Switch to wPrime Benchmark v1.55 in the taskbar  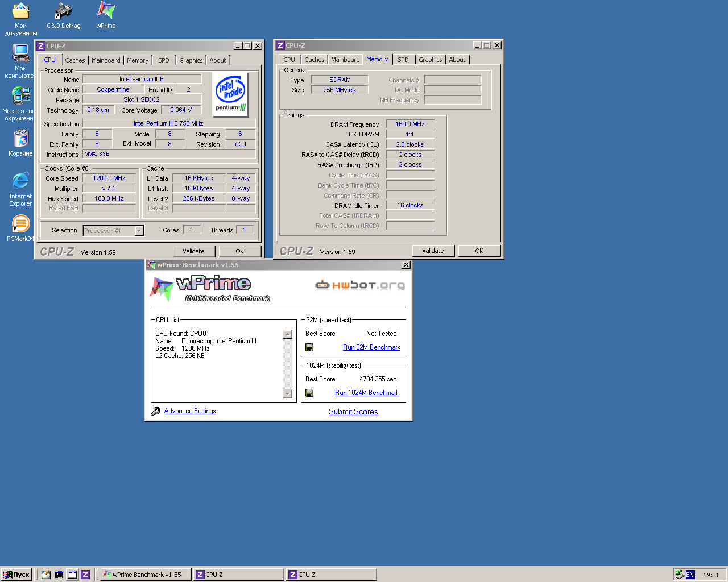146,575
